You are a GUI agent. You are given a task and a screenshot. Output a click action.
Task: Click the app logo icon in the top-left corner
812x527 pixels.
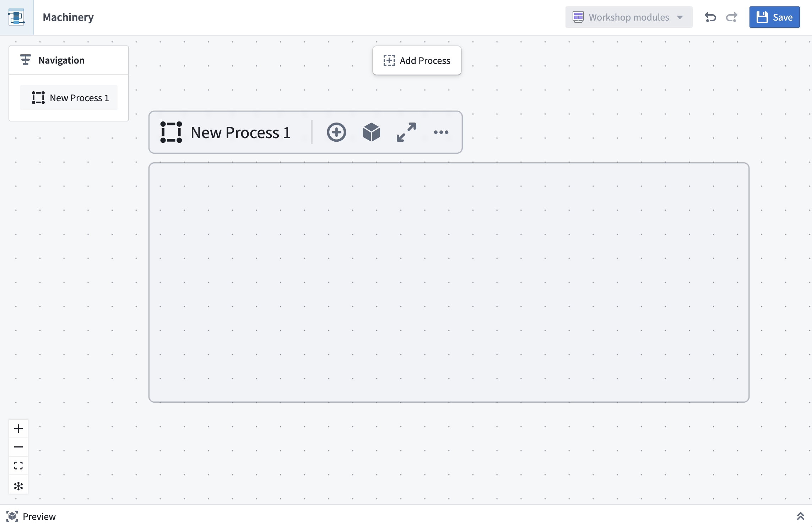17,17
